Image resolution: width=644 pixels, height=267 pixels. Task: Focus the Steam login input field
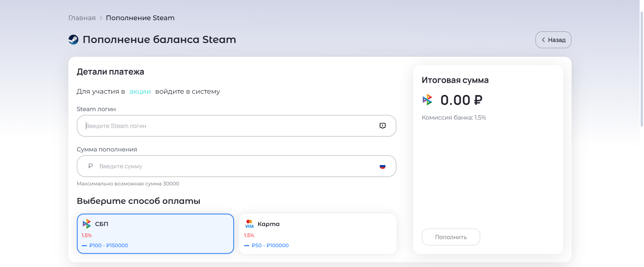pos(236,126)
